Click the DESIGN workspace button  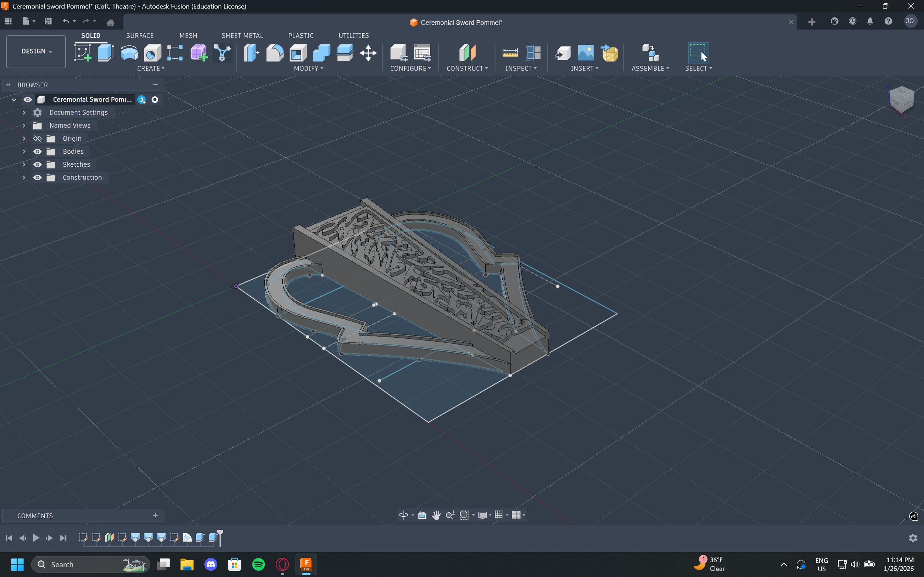[x=36, y=51]
